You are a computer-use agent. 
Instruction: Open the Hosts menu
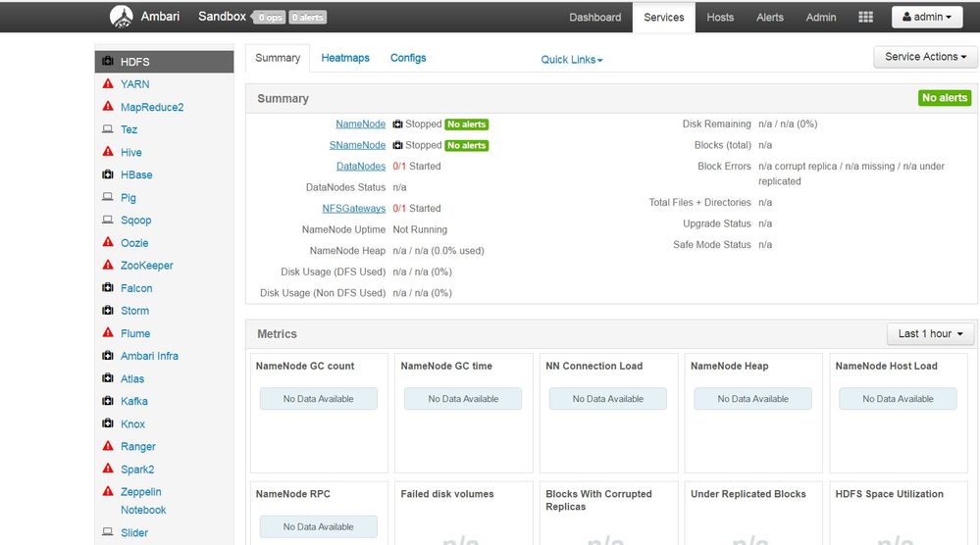(x=720, y=18)
